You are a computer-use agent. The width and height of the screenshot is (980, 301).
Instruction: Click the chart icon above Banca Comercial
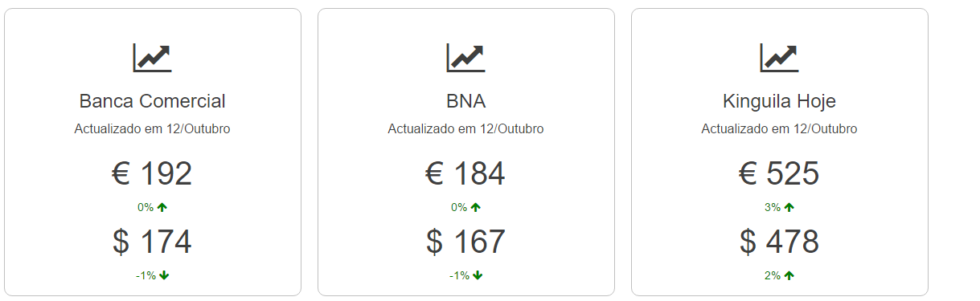pyautogui.click(x=152, y=57)
